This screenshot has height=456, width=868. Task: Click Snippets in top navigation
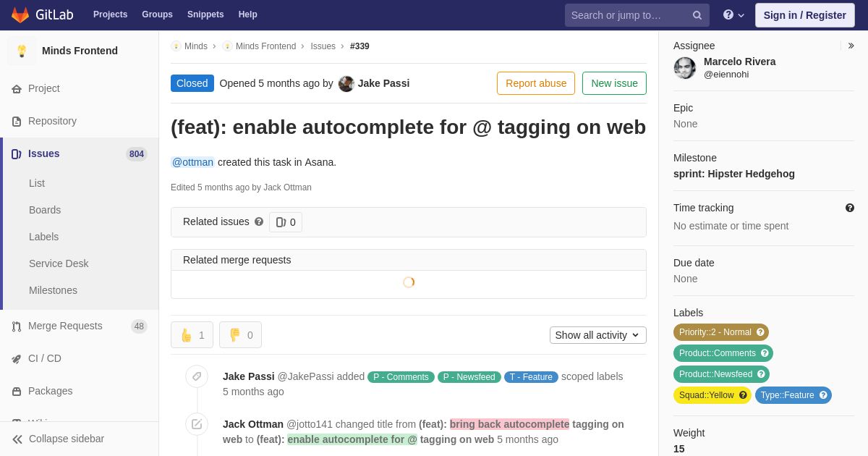point(205,14)
